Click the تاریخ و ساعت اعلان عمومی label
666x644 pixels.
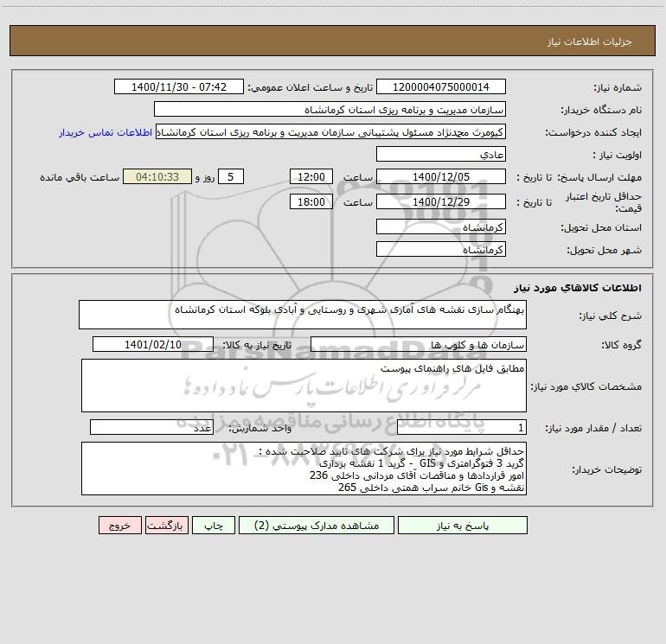[x=310, y=87]
